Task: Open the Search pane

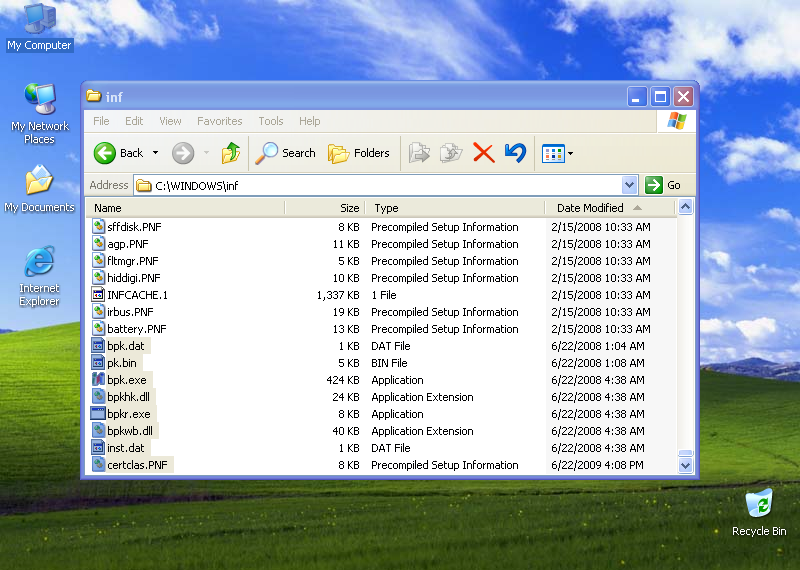Action: [286, 153]
